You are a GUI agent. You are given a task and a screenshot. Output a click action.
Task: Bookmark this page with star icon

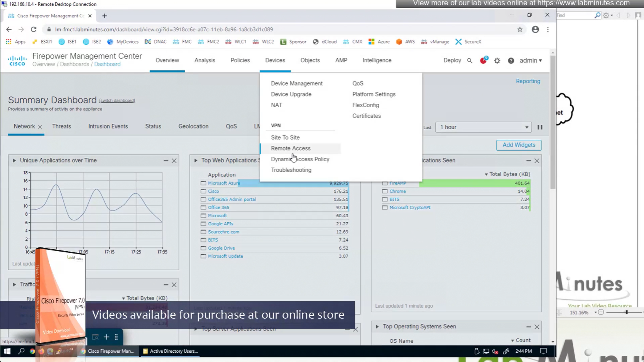coord(520,29)
